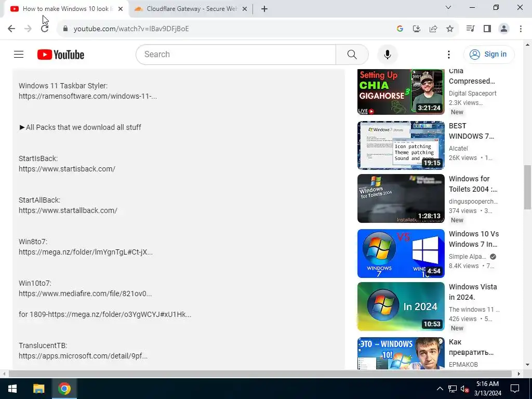
Task: Open the Russian Windows 10 video thumbnail
Action: click(401, 353)
